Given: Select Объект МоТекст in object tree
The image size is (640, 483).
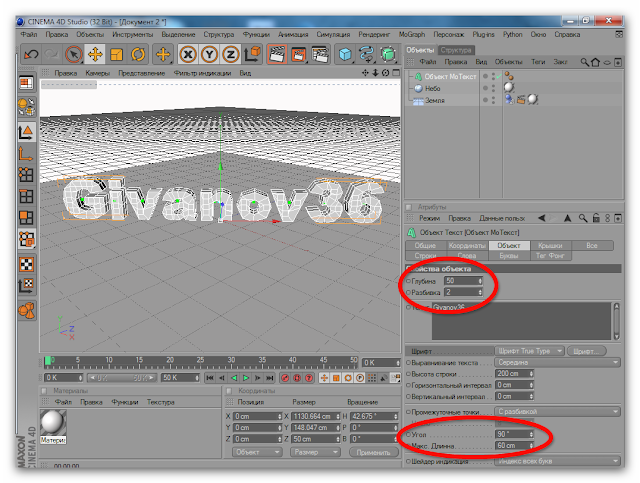Looking at the screenshot, I should [450, 76].
